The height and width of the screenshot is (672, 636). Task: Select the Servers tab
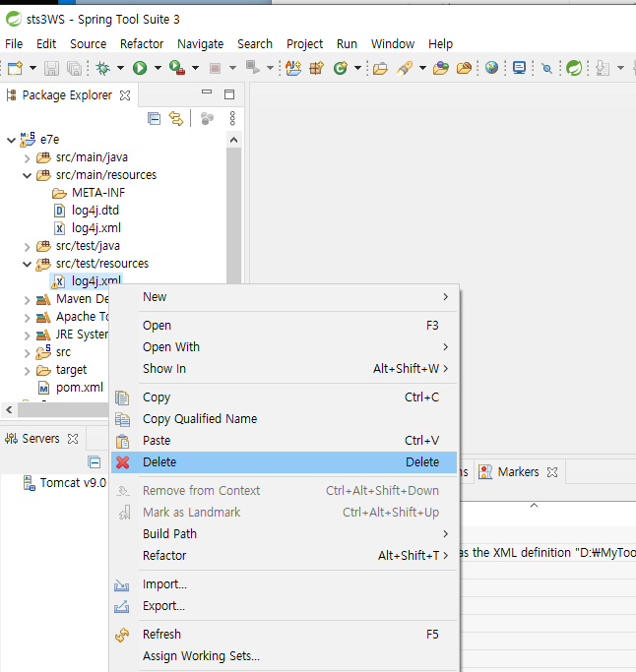40,439
